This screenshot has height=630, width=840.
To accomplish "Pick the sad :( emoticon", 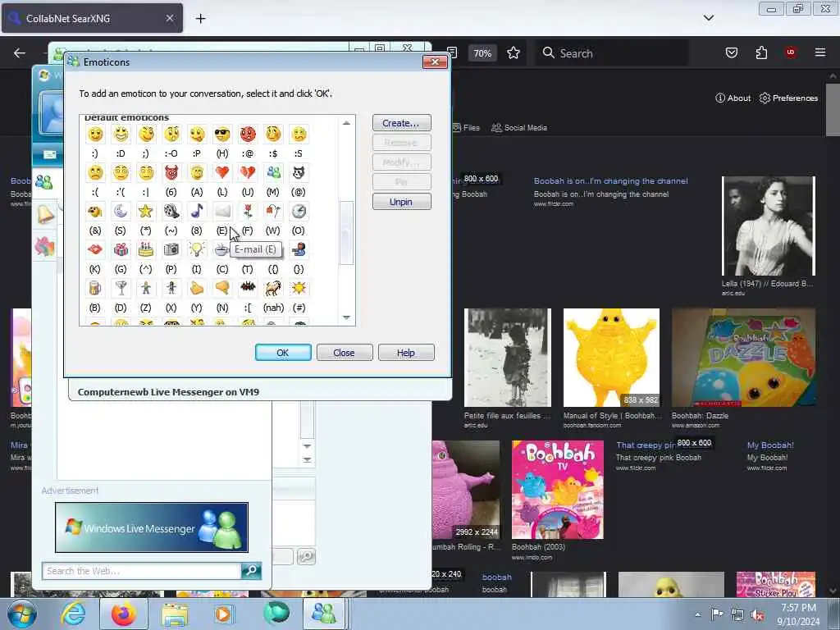I will pyautogui.click(x=95, y=172).
